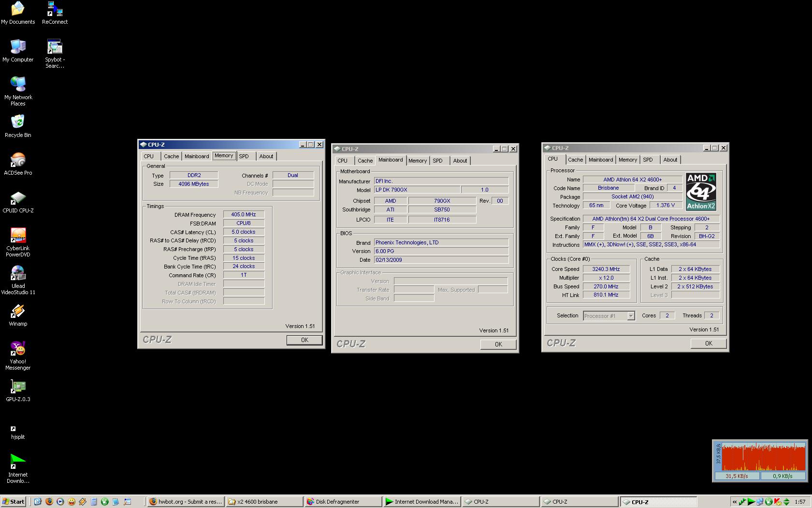Select the hjsplit desktop shortcut
This screenshot has width=812, height=508.
[18, 432]
